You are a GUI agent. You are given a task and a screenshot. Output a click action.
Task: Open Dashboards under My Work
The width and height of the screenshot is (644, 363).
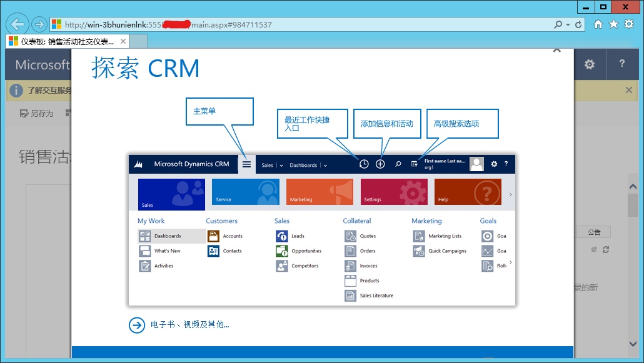click(171, 236)
